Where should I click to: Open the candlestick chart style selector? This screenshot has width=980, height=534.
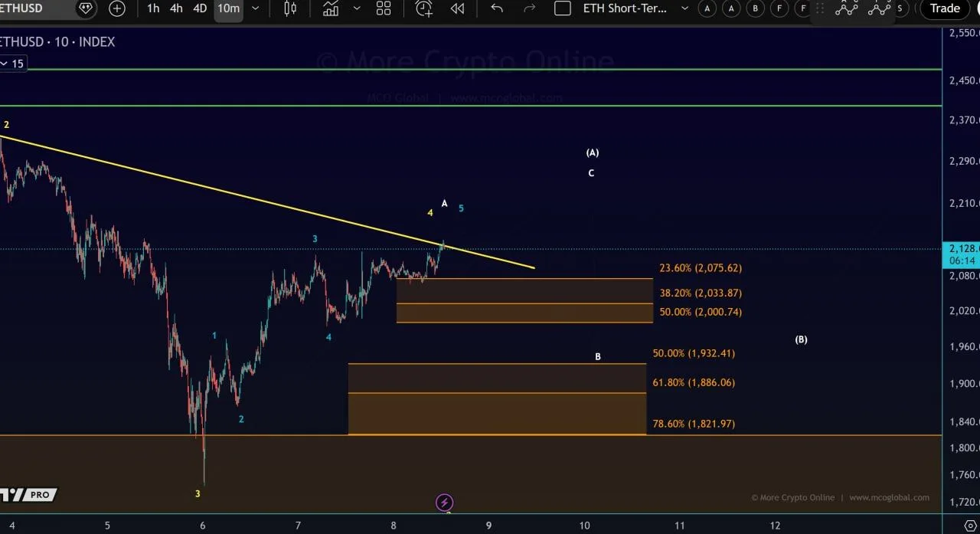[x=290, y=8]
